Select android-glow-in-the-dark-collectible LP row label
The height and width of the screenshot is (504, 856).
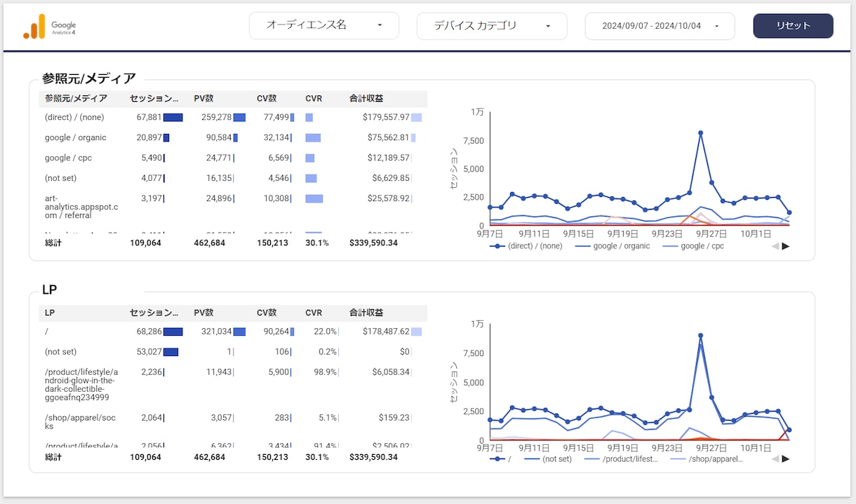81,385
